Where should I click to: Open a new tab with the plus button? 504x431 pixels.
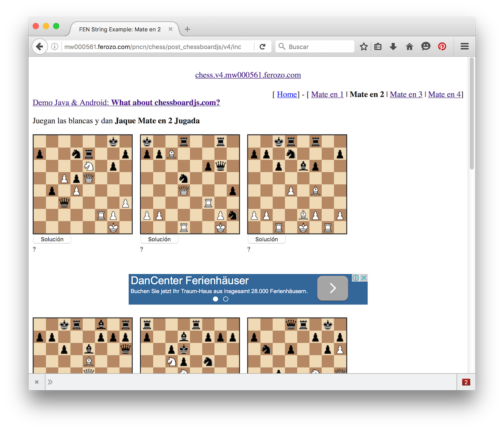187,29
